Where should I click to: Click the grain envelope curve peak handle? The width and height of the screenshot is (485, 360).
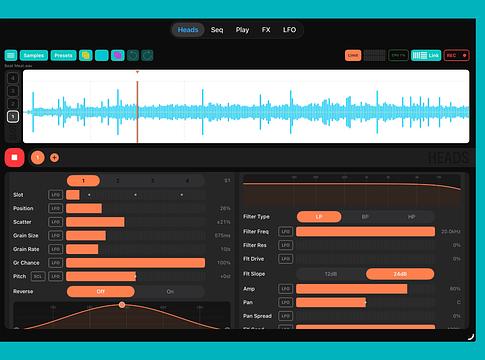pos(122,305)
